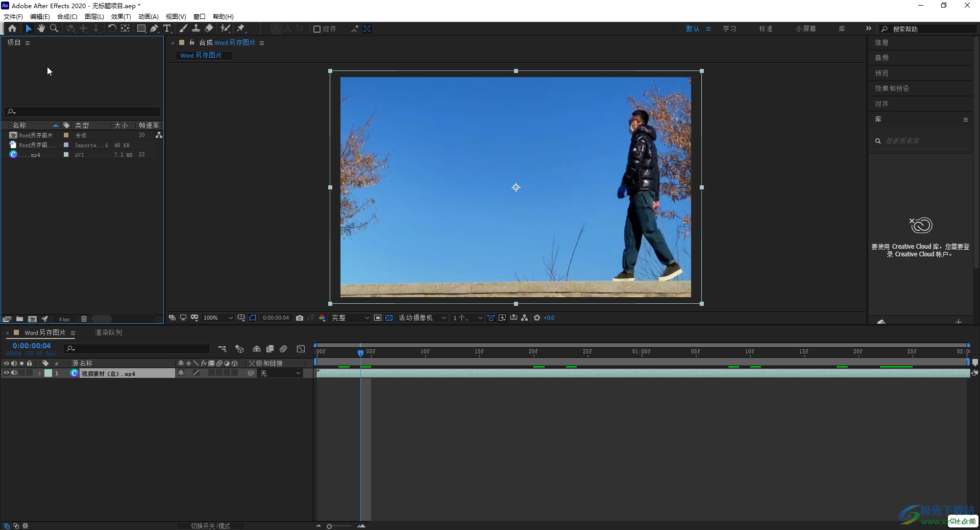Hide video of 视频素材 layer with eye
Viewport: 980px width, 530px height.
pos(6,373)
